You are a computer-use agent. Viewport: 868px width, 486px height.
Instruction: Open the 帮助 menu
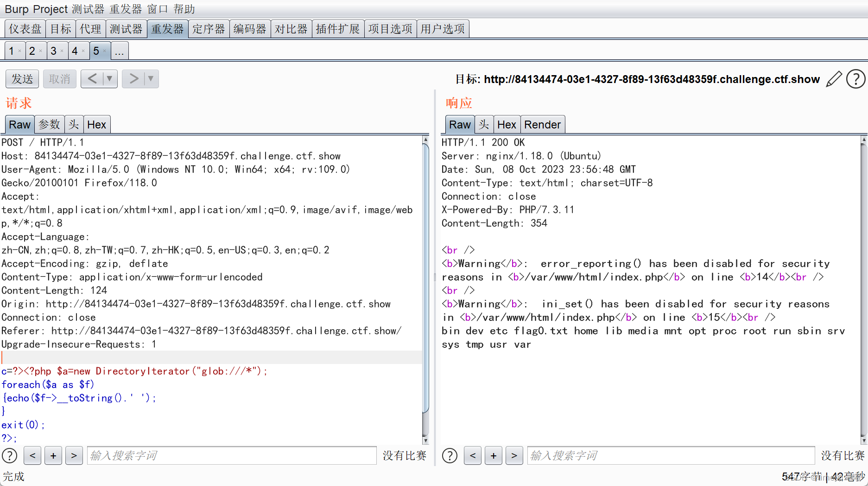click(184, 9)
